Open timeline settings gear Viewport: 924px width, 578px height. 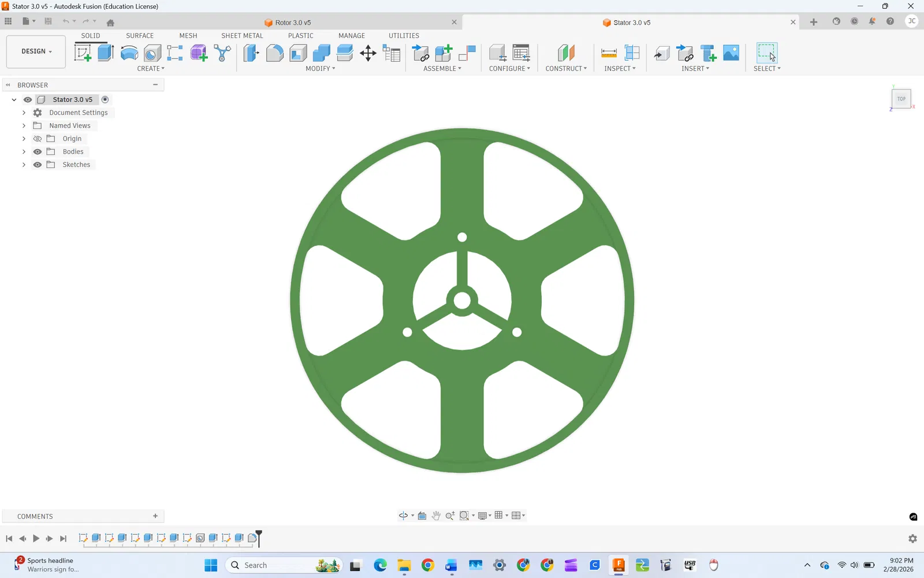coord(912,539)
